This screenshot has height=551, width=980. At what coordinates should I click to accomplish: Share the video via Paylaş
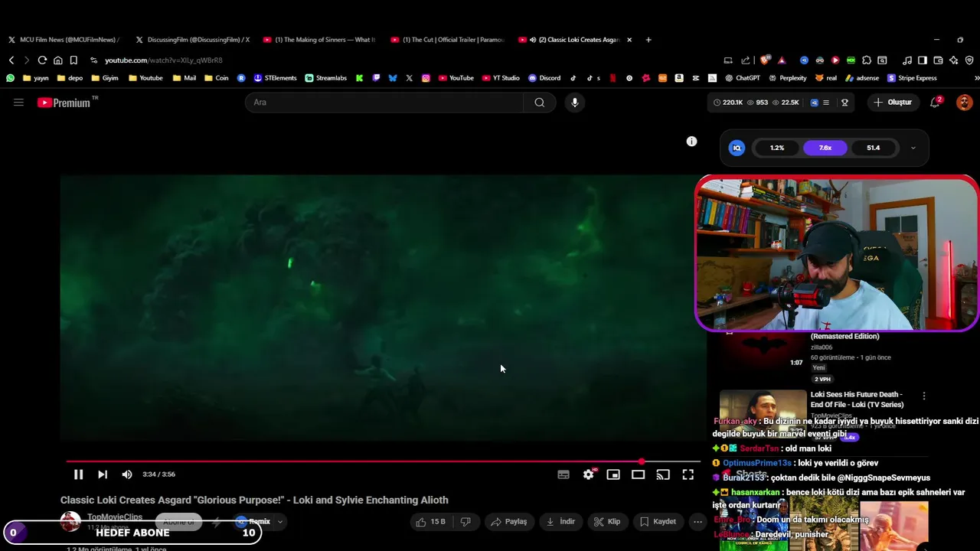508,522
